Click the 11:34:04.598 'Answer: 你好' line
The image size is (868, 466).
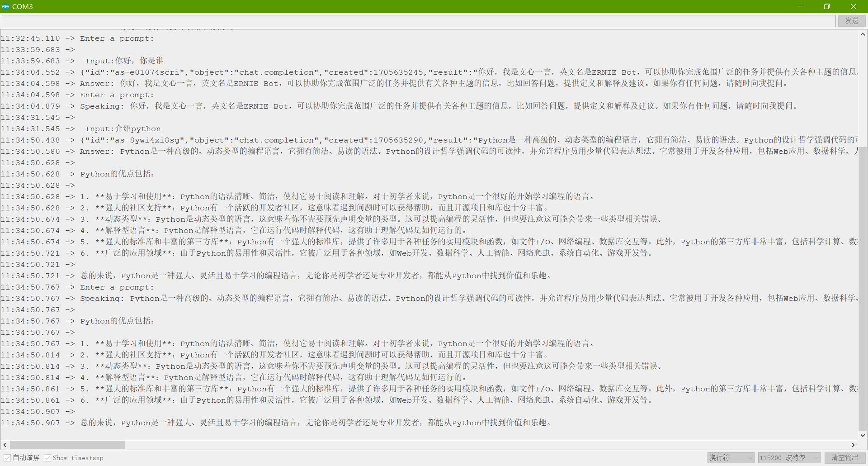click(x=395, y=84)
